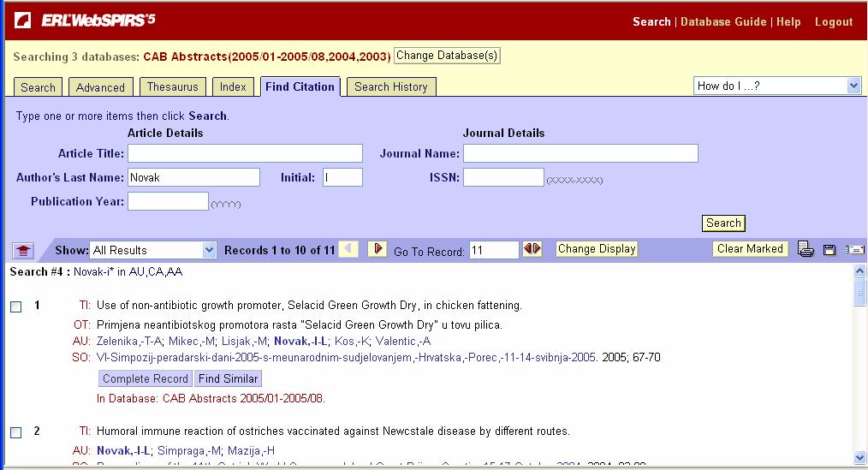Open the Search link in the header

651,21
